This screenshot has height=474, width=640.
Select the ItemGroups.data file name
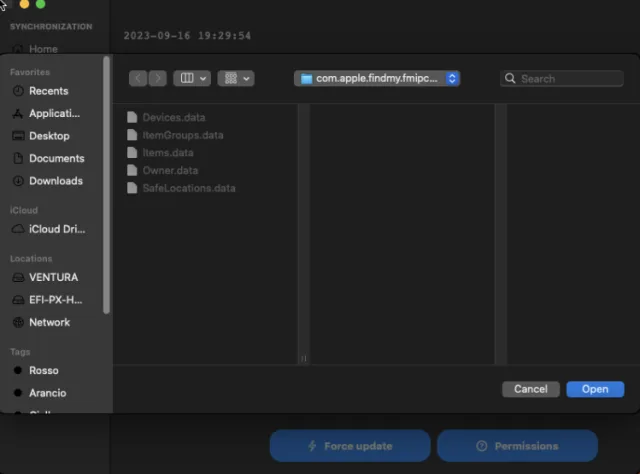183,135
